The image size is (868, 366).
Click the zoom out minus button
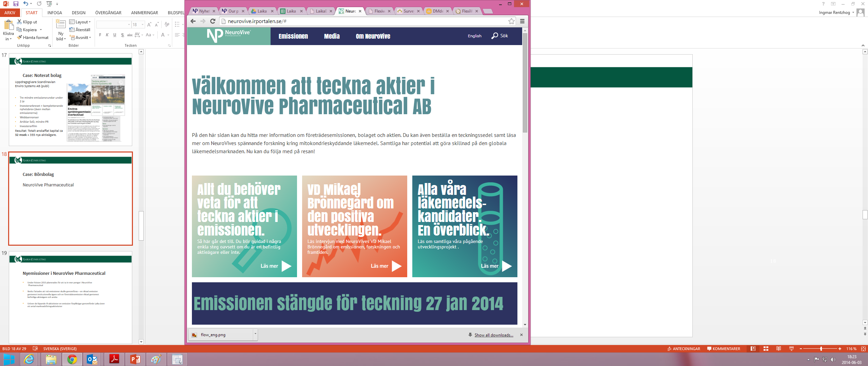801,349
